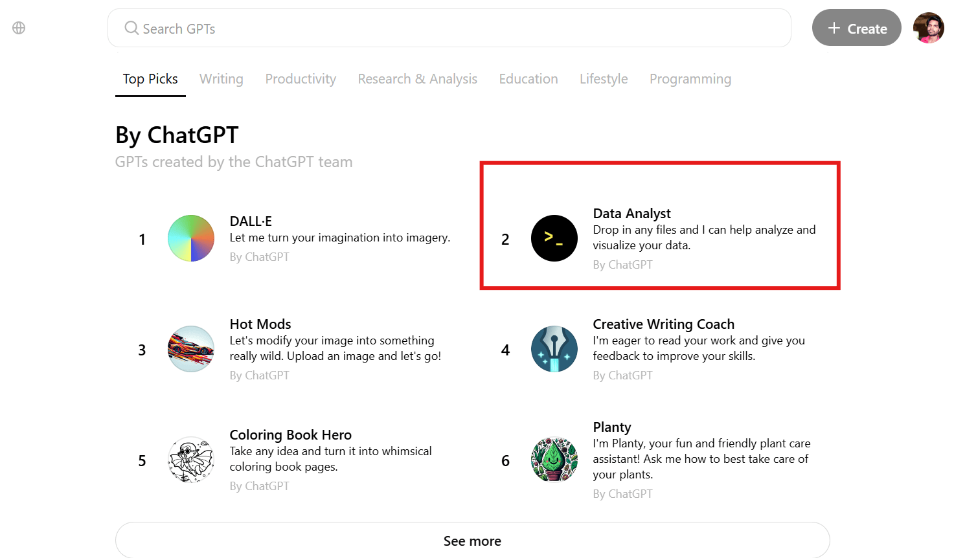
Task: Click the search magnifier icon
Action: tap(131, 28)
